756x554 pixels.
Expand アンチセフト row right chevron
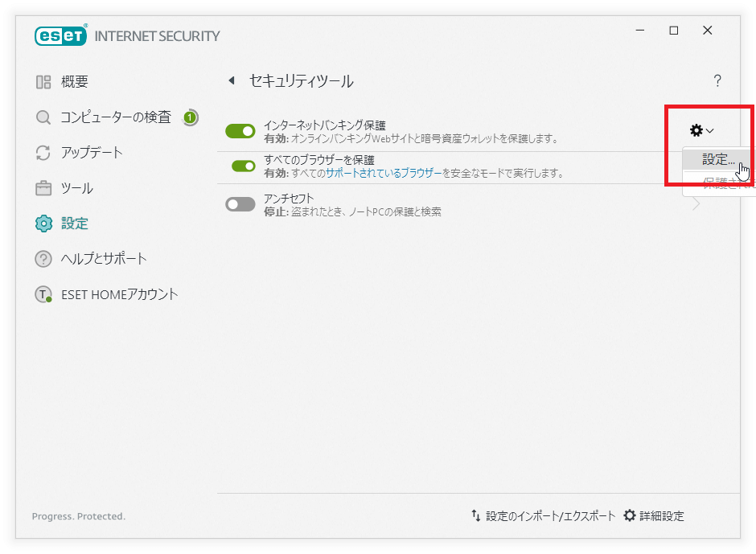point(696,204)
